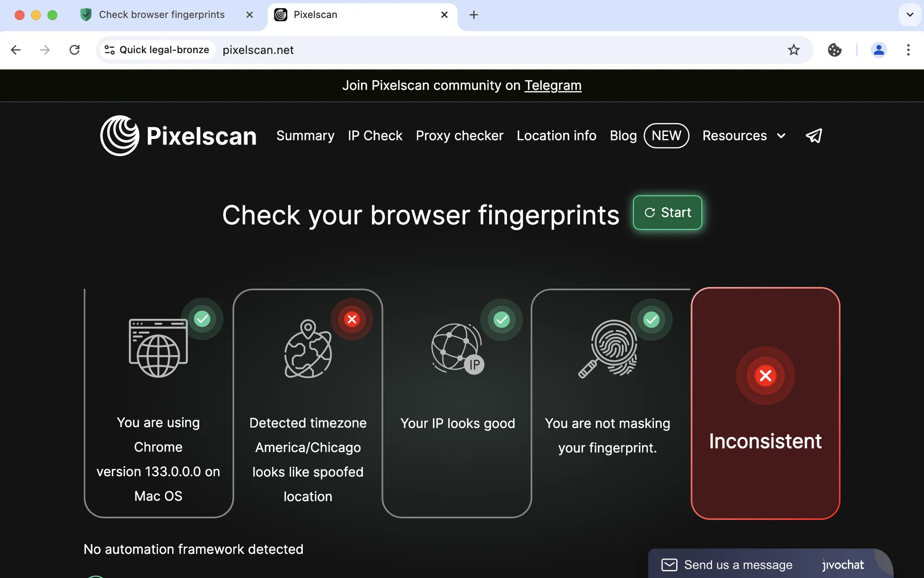Toggle the green checkmark on IP card
Viewport: 924px width, 578px height.
[x=502, y=319]
